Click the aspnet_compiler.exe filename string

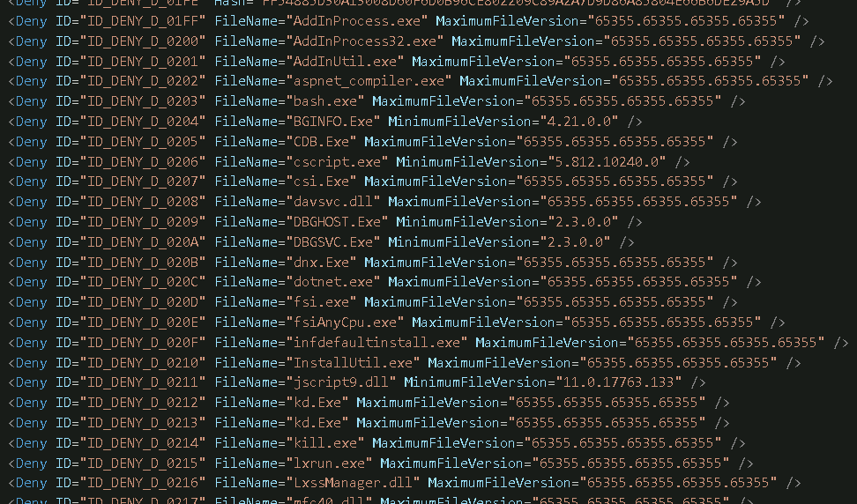[x=368, y=81]
